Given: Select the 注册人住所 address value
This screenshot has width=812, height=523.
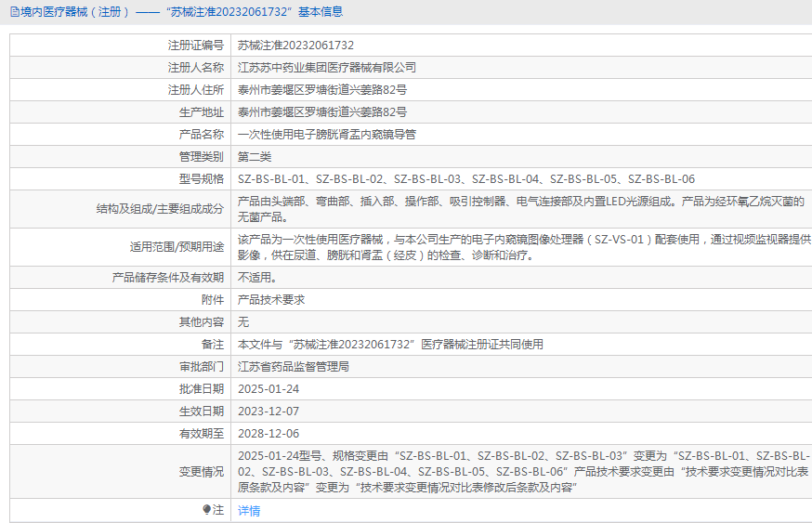Looking at the screenshot, I should tap(322, 90).
